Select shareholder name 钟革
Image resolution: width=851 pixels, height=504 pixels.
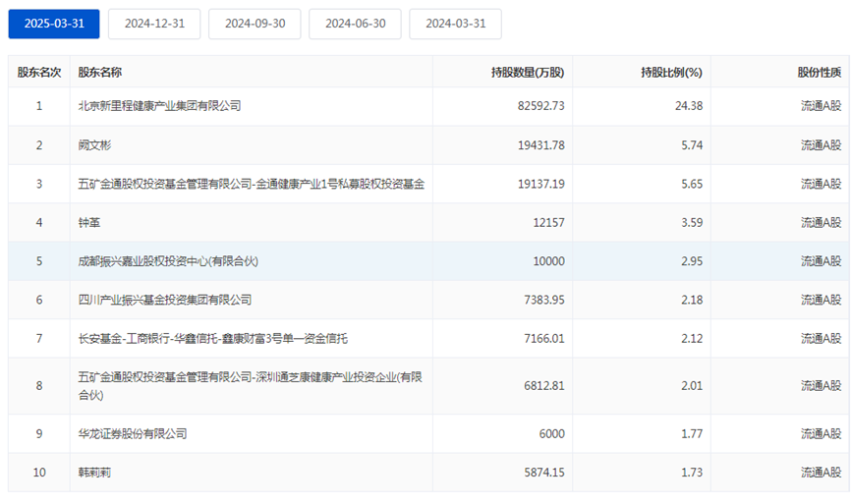pos(89,222)
